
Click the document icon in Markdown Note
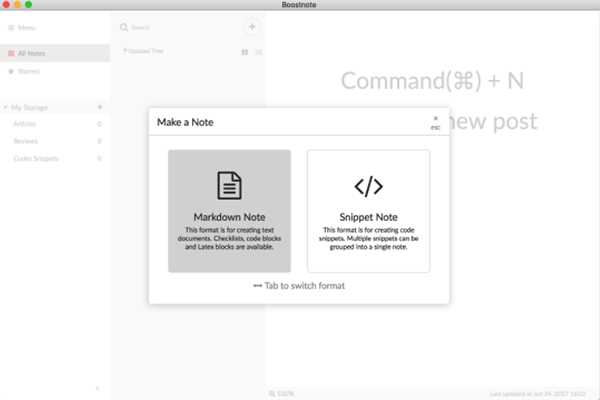229,186
